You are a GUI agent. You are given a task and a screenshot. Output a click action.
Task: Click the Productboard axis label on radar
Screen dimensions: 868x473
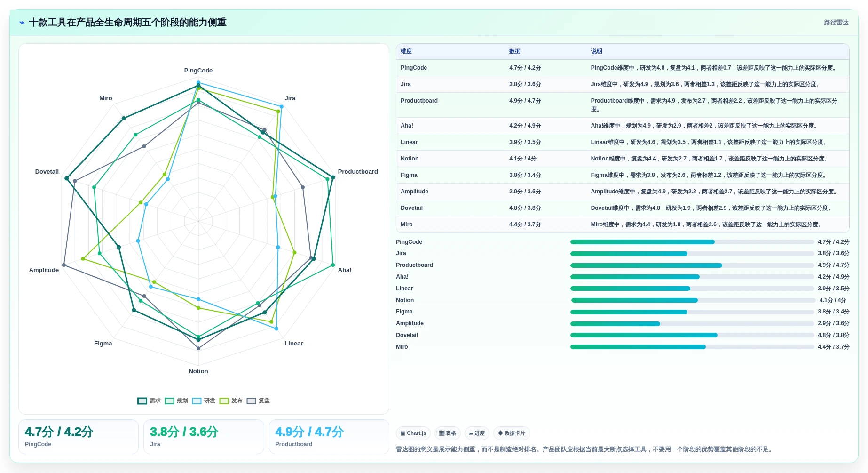(x=358, y=172)
